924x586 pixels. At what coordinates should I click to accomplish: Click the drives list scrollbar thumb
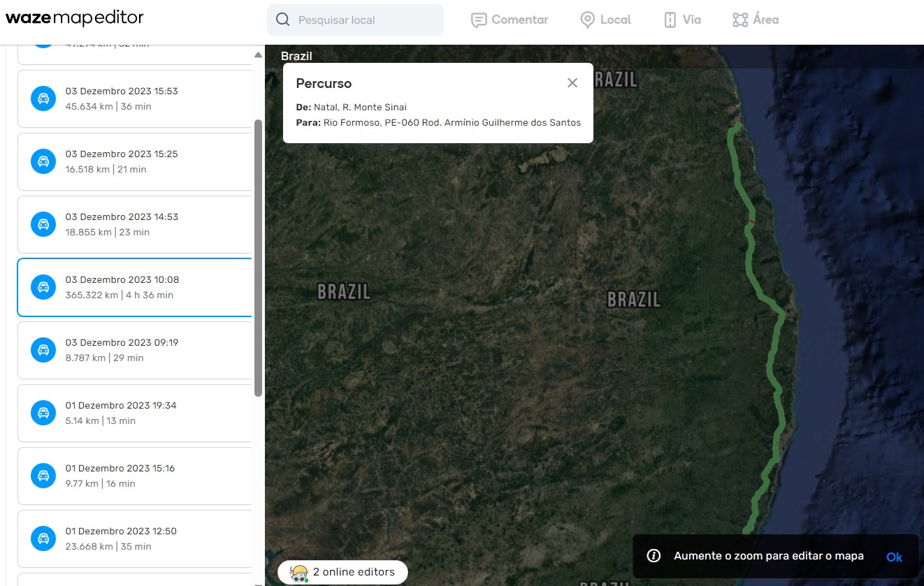(258, 258)
